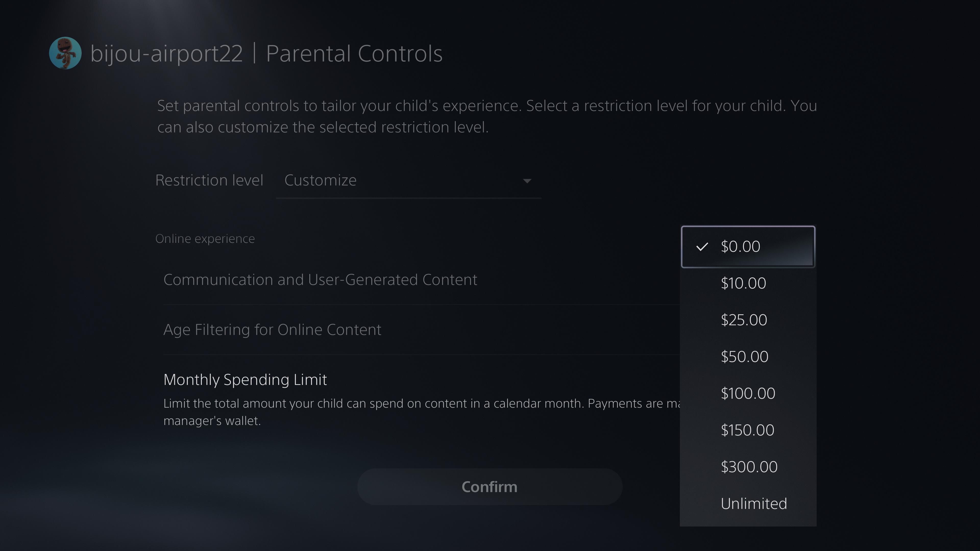The image size is (980, 551).
Task: Choose the $50.00 spending option
Action: (x=744, y=357)
